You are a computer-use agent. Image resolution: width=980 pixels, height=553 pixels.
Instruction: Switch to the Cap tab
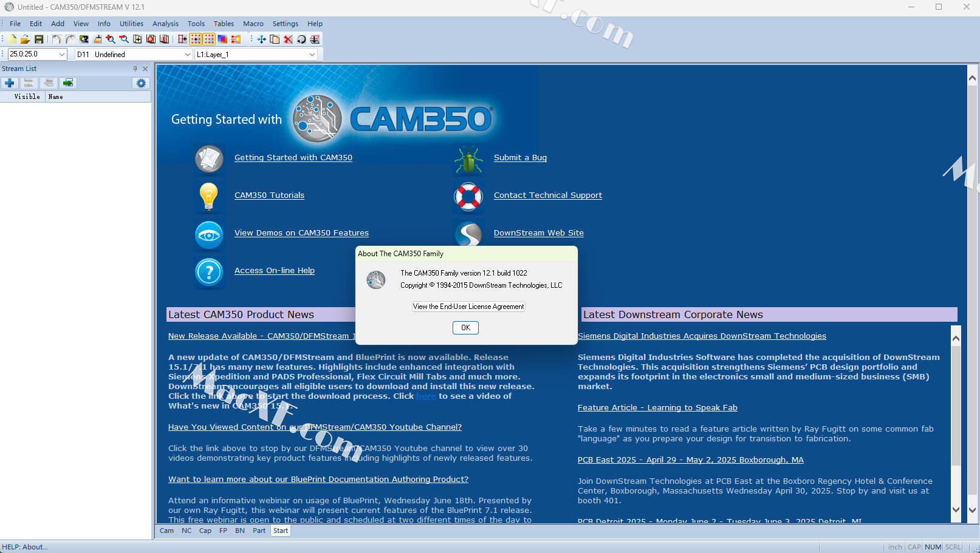pos(205,531)
